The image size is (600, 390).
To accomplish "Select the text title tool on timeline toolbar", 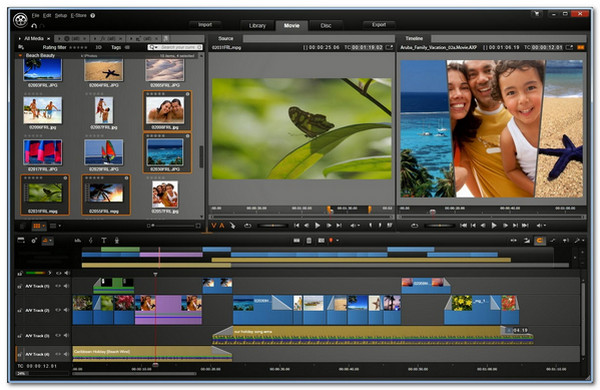I will 104,240.
